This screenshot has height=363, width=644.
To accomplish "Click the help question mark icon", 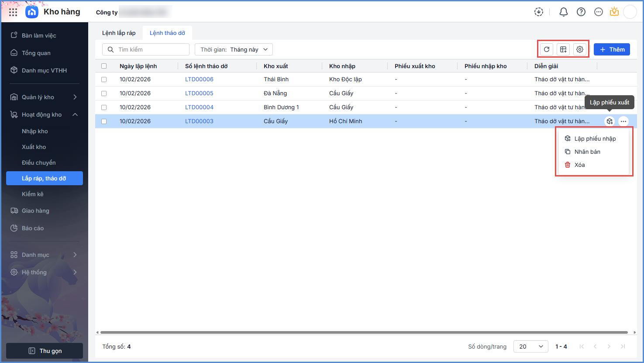I will point(581,12).
